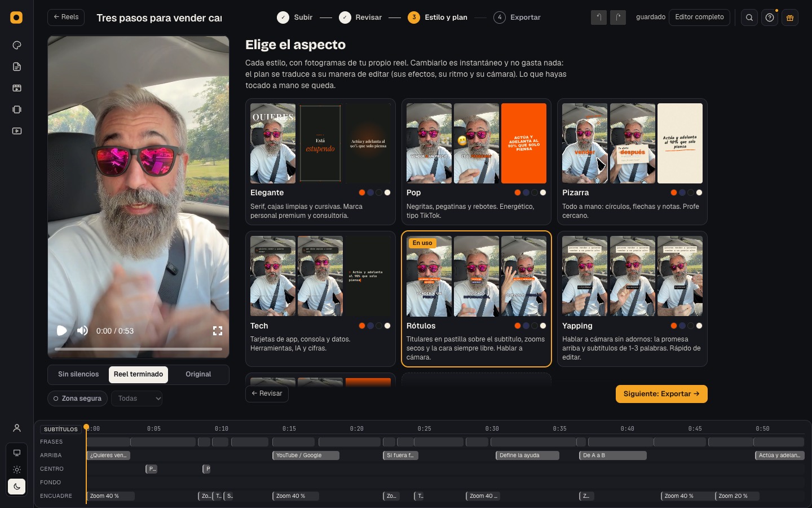Go back to Reels
812x508 pixels.
(x=66, y=17)
